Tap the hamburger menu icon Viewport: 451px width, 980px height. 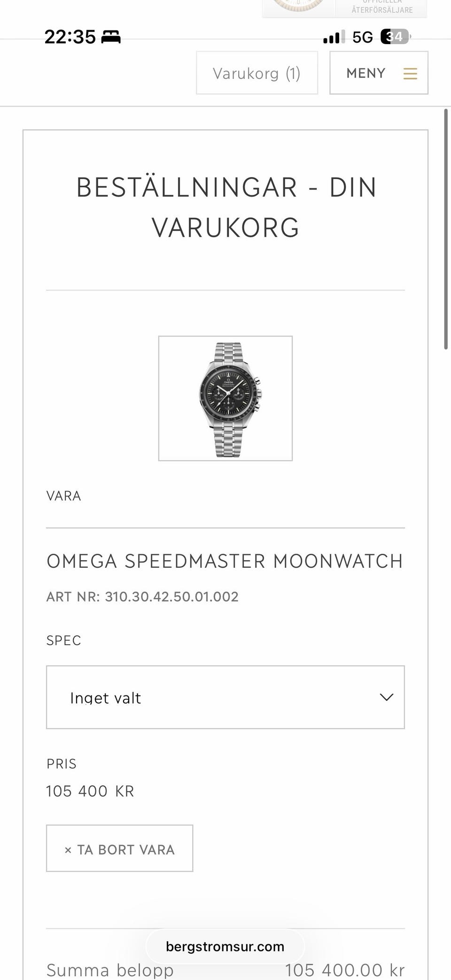coord(410,73)
